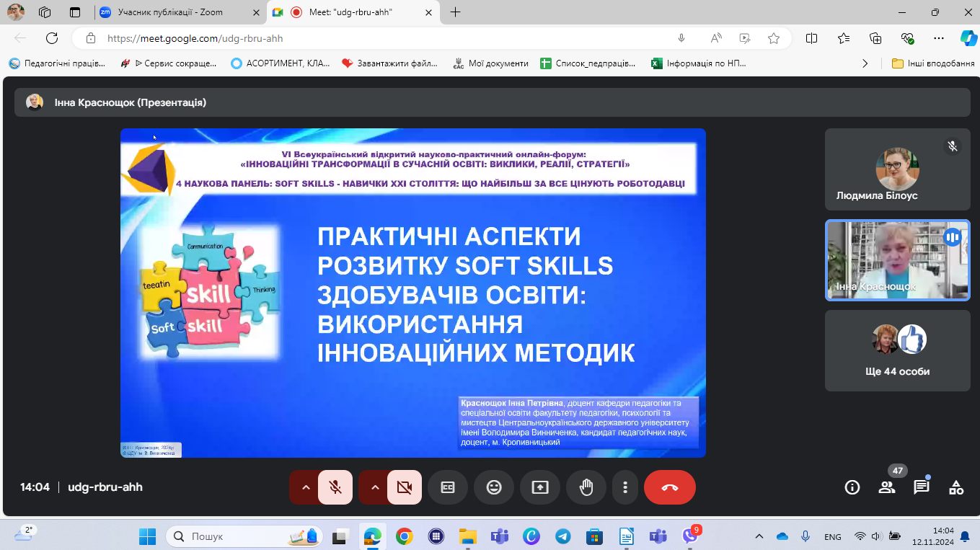Toggle the muted microphone button
The height and width of the screenshot is (550, 980).
335,487
